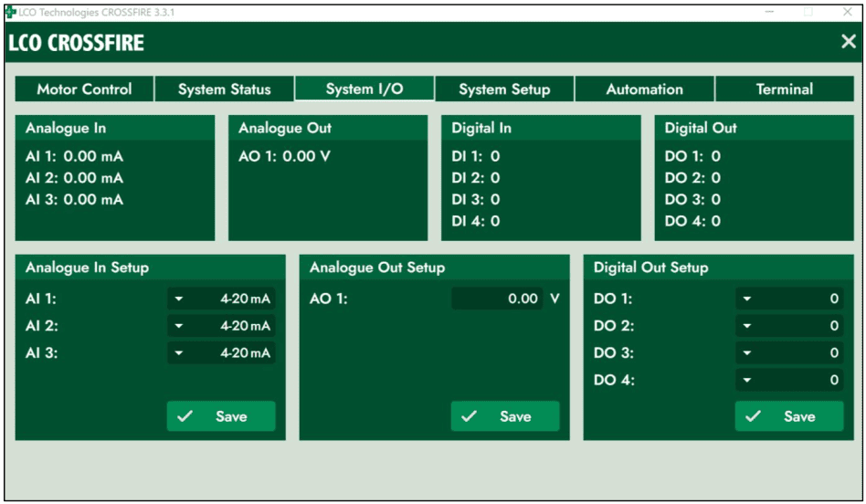This screenshot has height=504, width=866.
Task: Click the DO 1: 0 status in Digital Out
Action: pos(692,156)
